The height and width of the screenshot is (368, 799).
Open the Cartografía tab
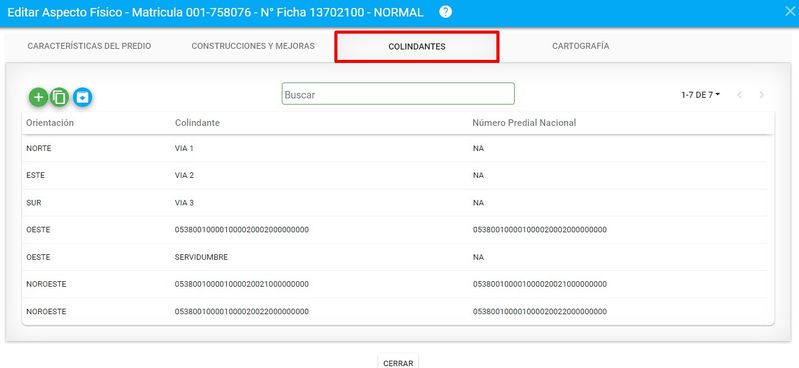pos(580,46)
